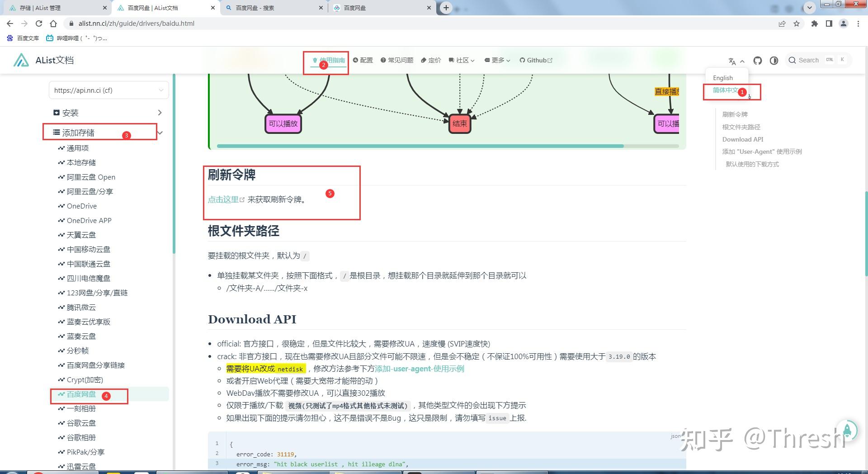Jump to Download API in page outline
868x474 pixels.
[742, 139]
